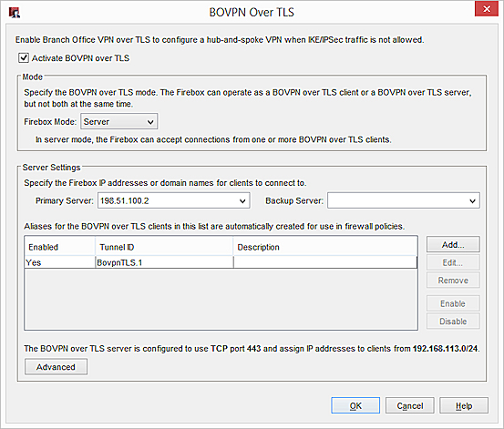The height and width of the screenshot is (429, 504).
Task: Click the Primary Server value 198.51.100.2
Action: point(125,201)
